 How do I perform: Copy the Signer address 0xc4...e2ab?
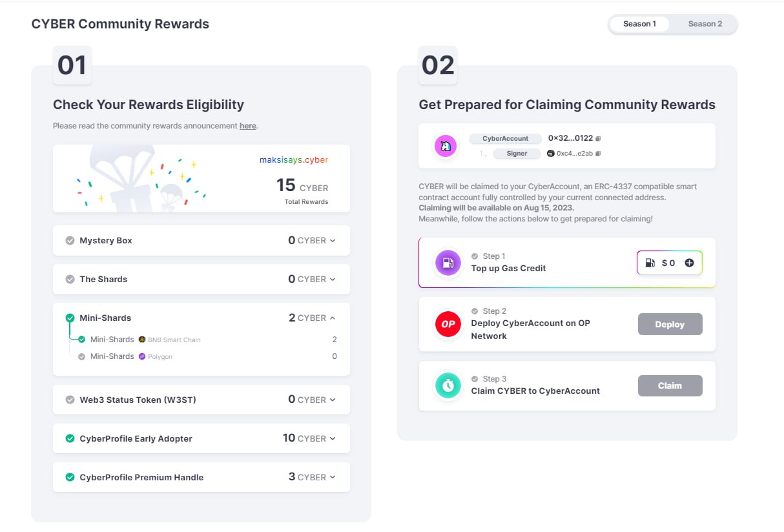tap(598, 154)
